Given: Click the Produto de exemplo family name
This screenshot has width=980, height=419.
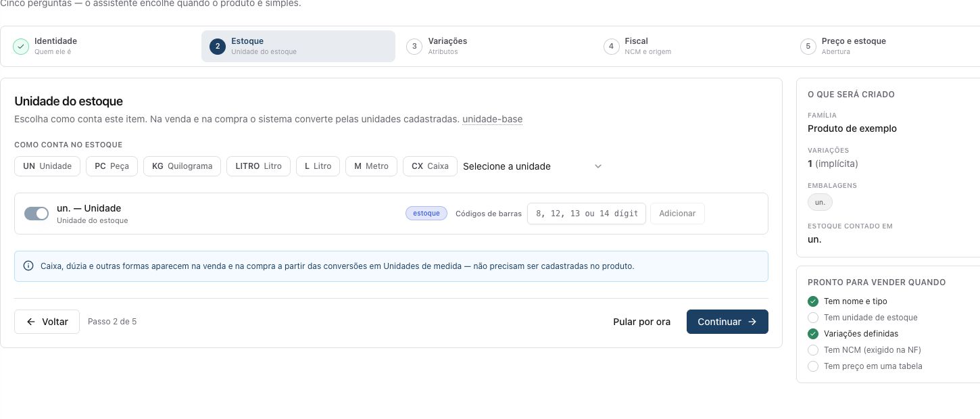Looking at the screenshot, I should click(x=852, y=128).
